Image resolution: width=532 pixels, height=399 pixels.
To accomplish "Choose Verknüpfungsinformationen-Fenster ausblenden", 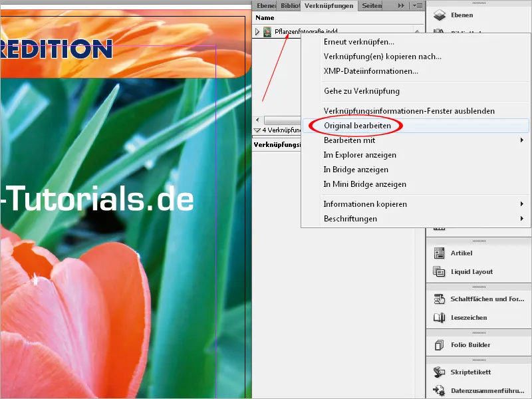I will [x=415, y=111].
